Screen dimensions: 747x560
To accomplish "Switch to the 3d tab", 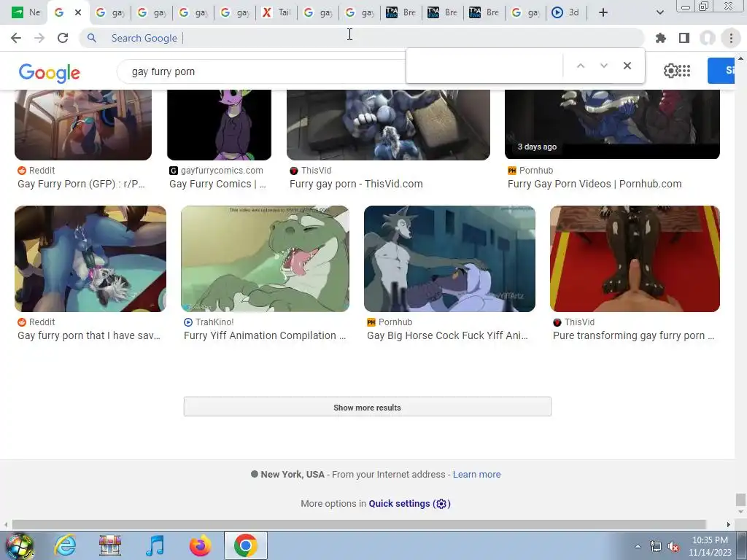I will coord(566,12).
